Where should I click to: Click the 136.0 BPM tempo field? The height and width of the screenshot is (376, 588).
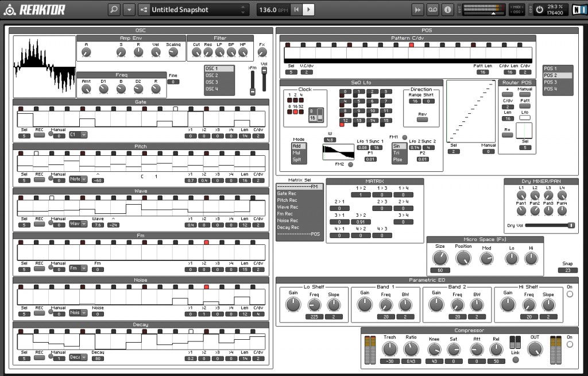[273, 10]
